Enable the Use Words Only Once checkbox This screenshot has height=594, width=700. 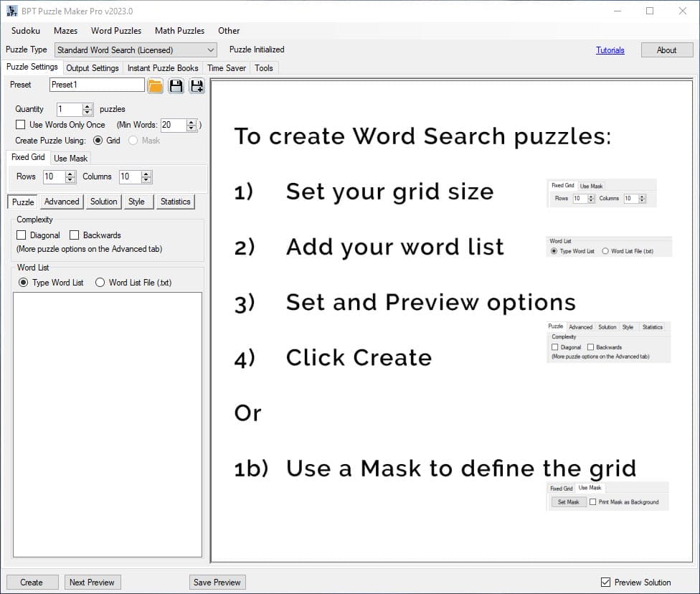21,125
